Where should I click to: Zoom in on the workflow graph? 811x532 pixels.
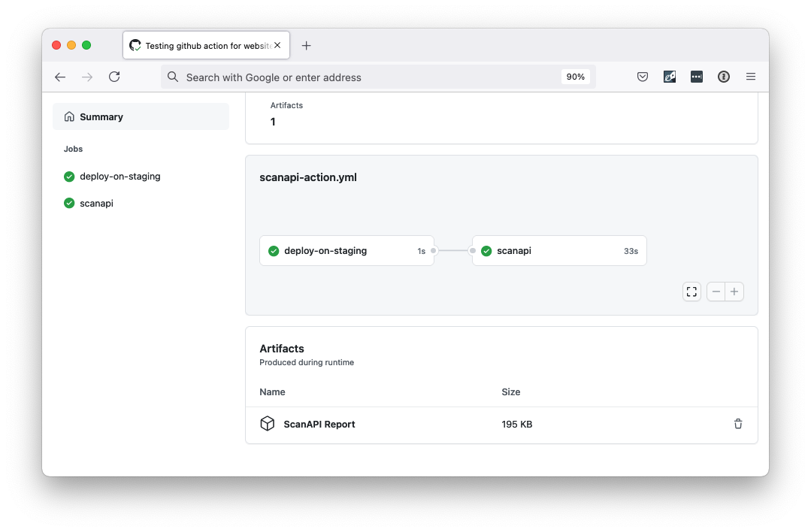pos(734,292)
